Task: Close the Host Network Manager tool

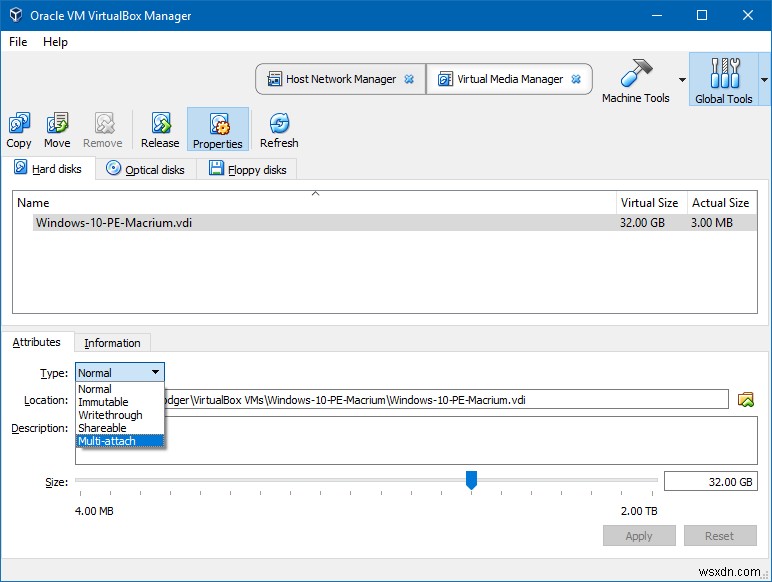Action: (409, 79)
